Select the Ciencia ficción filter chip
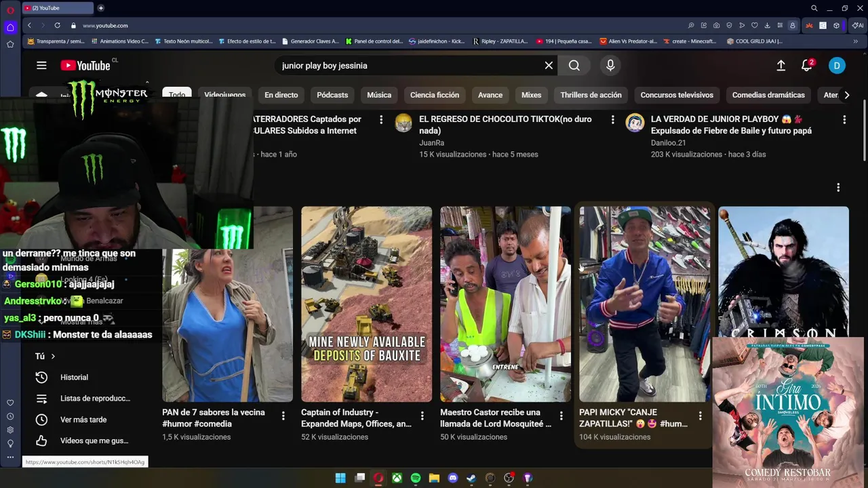The width and height of the screenshot is (868, 488). pyautogui.click(x=435, y=95)
